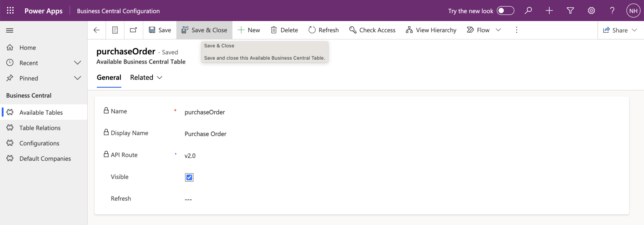Click the back arrow in command bar
The height and width of the screenshot is (225, 644).
(x=97, y=30)
